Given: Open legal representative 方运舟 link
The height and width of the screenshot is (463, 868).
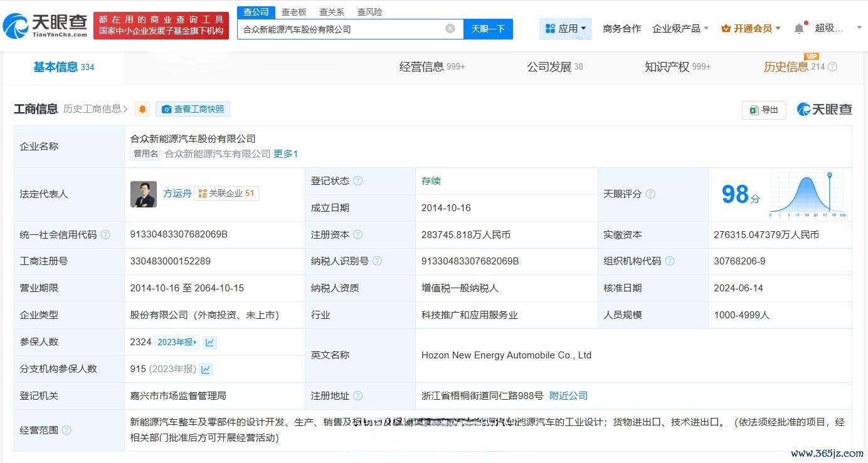Looking at the screenshot, I should pyautogui.click(x=177, y=194).
